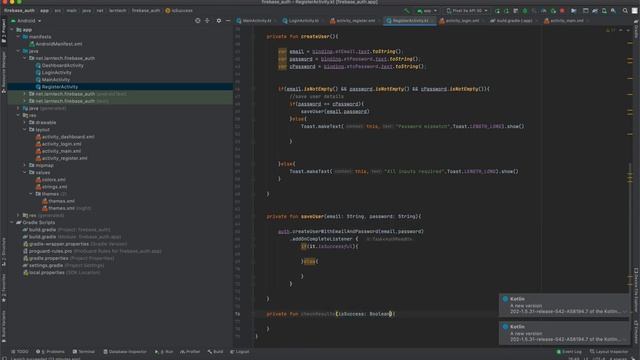This screenshot has height=360, width=640.
Task: Open Layout Inspector from status bar
Action: point(609,351)
